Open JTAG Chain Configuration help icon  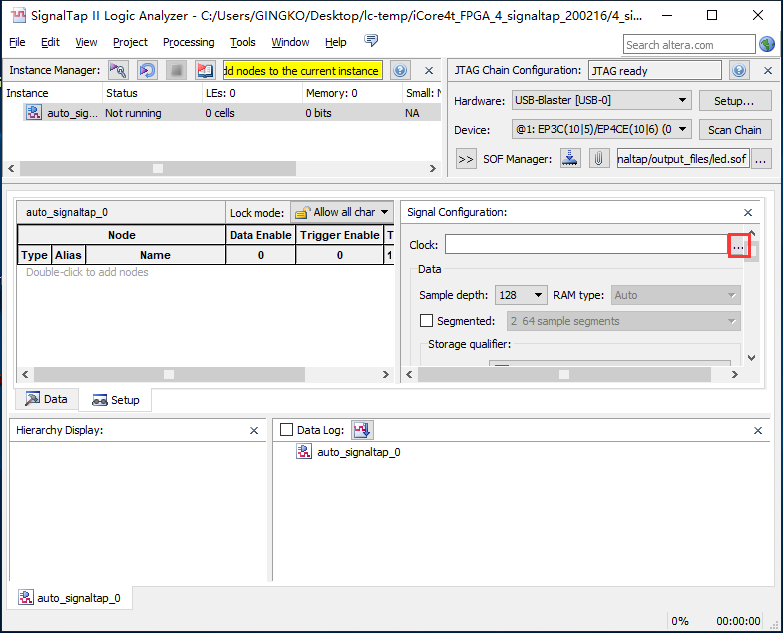(x=739, y=71)
